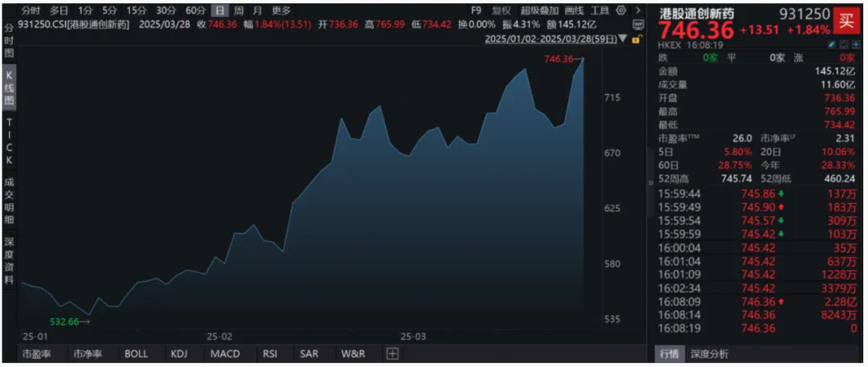Click the plus icon to add an indicator
This screenshot has height=367, width=868.
(x=391, y=353)
